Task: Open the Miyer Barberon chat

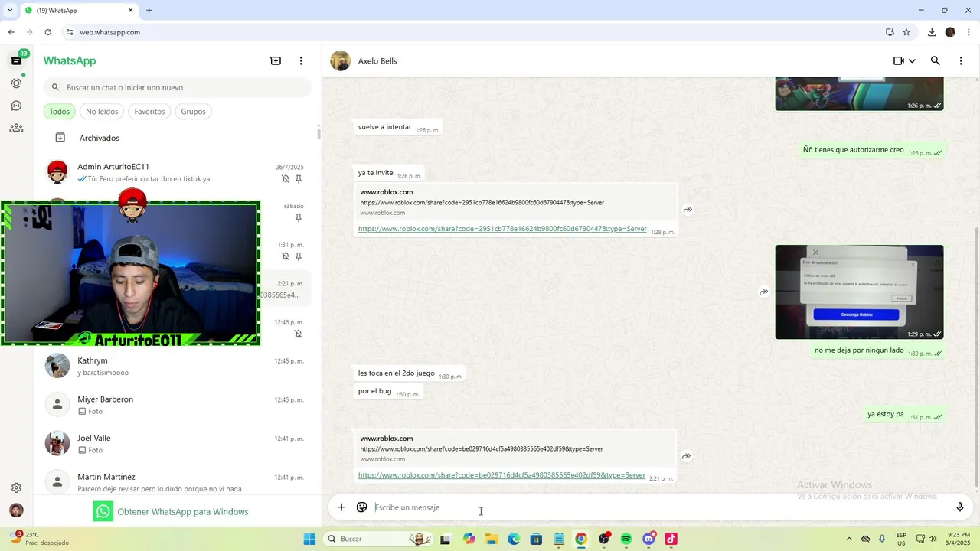Action: 177,405
